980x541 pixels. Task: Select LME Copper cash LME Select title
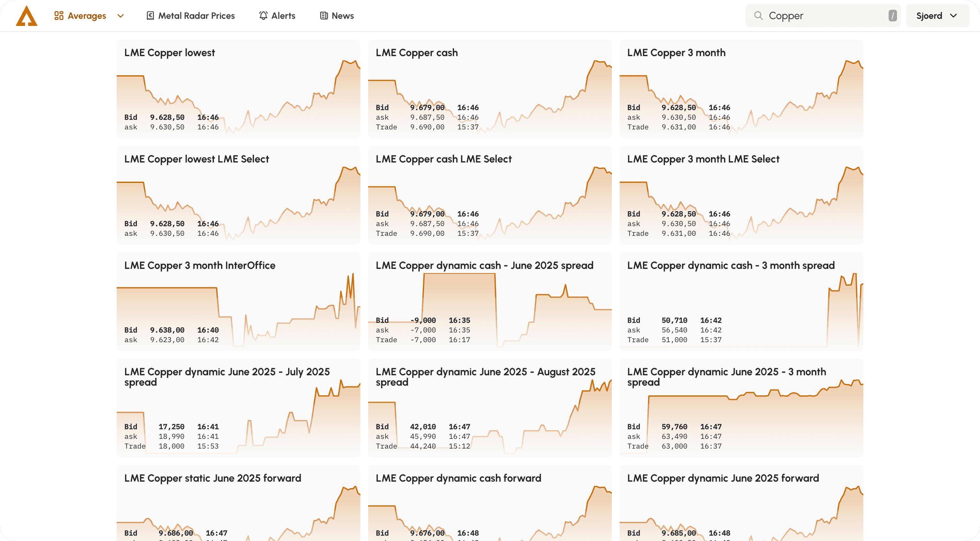[444, 159]
